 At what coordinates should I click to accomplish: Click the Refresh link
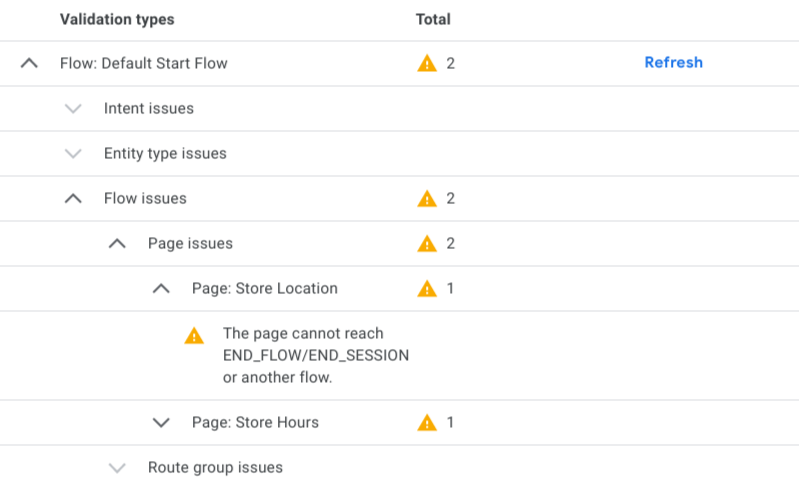tap(673, 62)
